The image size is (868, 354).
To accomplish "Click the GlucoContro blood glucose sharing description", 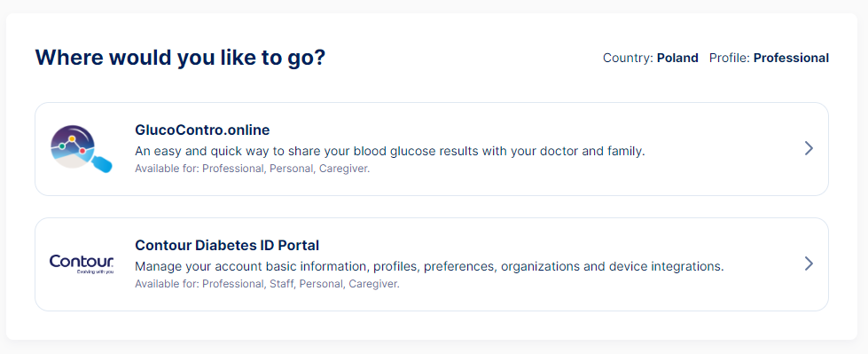I will 390,151.
